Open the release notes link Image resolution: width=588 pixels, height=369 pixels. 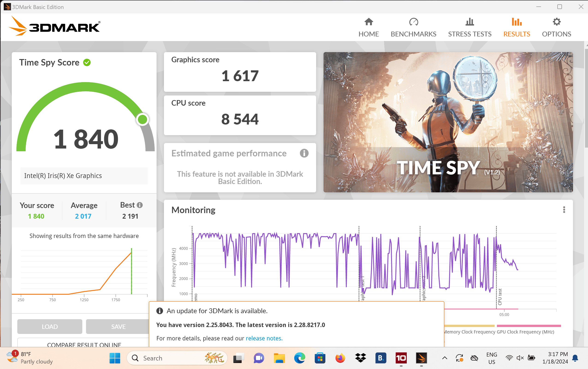(x=264, y=338)
